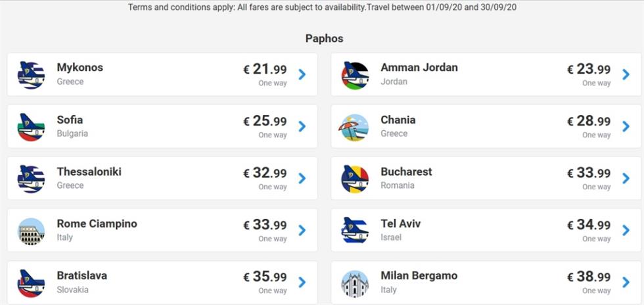Open the Rome Ciampino fare card

tap(162, 230)
